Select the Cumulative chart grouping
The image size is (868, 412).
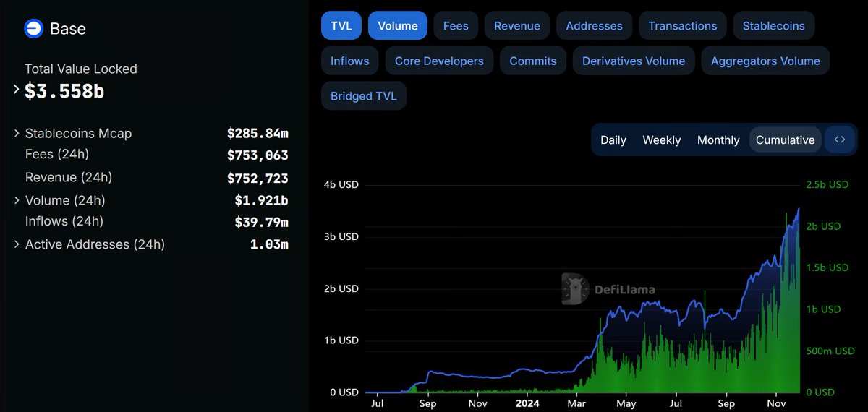pyautogui.click(x=786, y=140)
